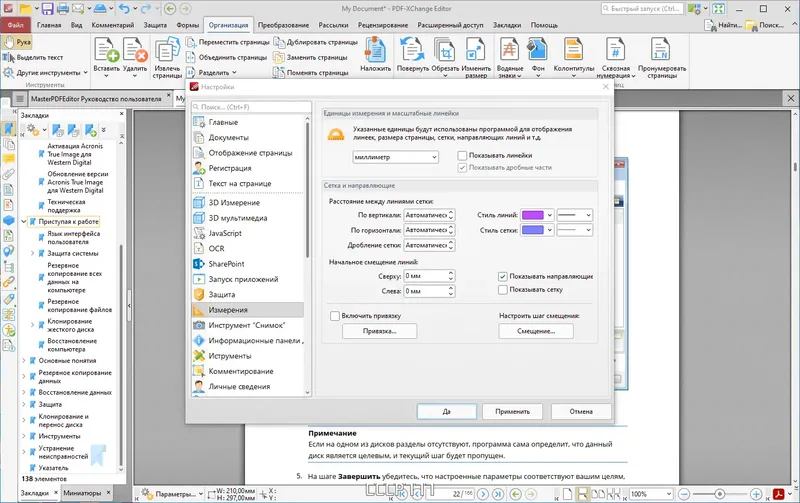
Task: Expand Защита системы bookmark
Action: [32, 253]
